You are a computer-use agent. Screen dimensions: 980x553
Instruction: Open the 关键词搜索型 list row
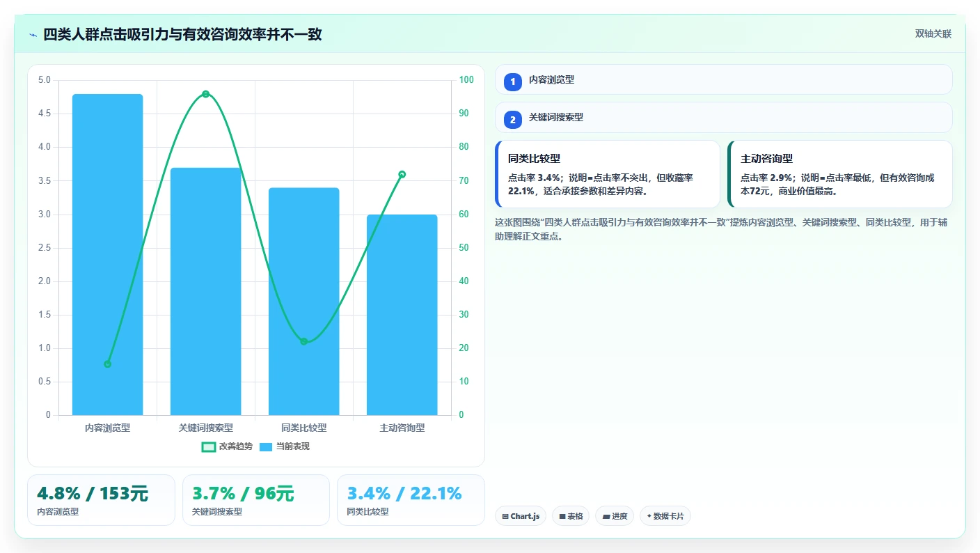point(724,118)
